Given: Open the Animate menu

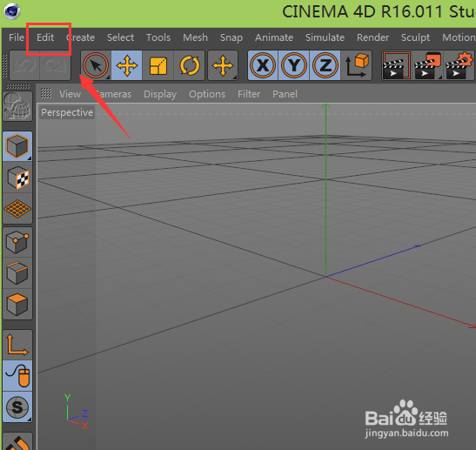Looking at the screenshot, I should (274, 37).
